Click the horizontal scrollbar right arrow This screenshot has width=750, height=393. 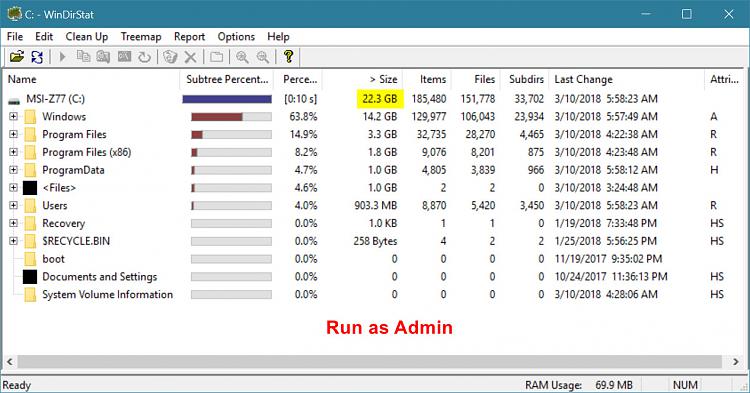click(736, 362)
